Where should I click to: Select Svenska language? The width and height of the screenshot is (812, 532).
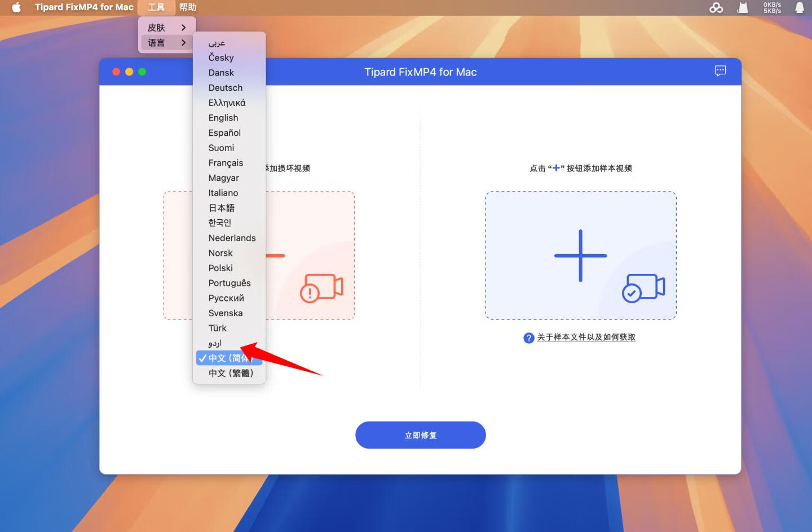click(x=229, y=313)
